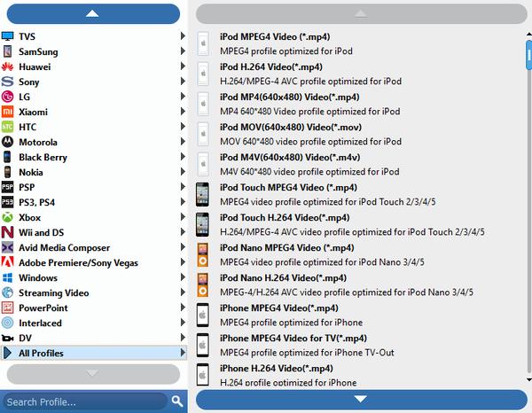Expand the Huawei submenu arrow
The width and height of the screenshot is (532, 413).
pos(183,66)
